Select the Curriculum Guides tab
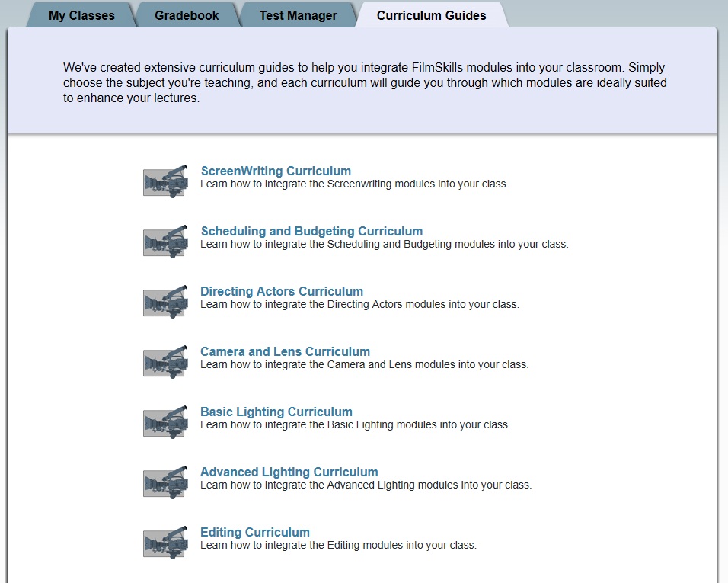The height and width of the screenshot is (583, 728). pyautogui.click(x=431, y=15)
